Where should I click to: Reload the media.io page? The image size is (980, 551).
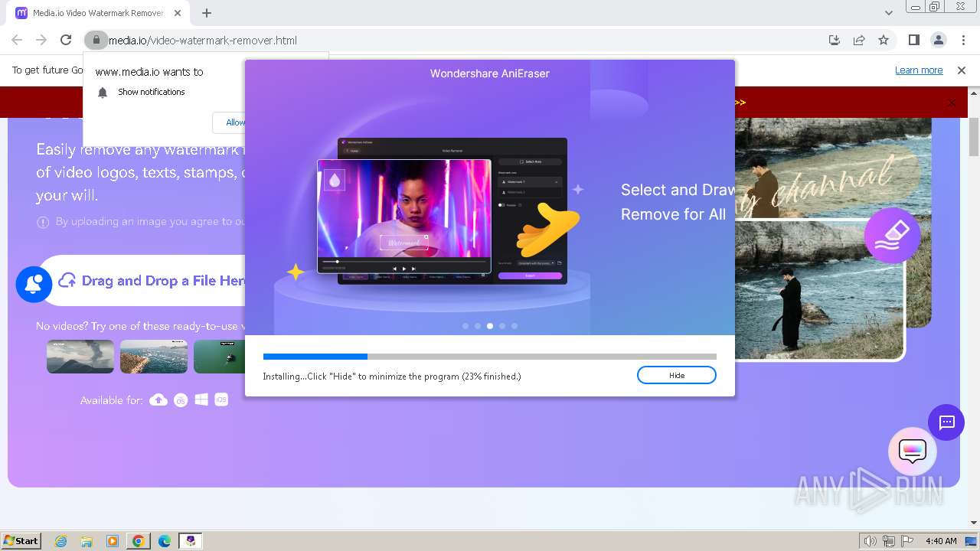click(66, 40)
